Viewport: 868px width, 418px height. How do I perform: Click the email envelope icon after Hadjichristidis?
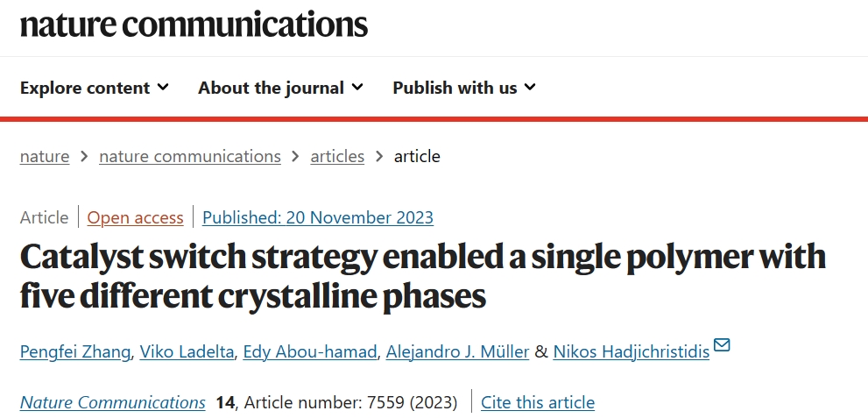click(722, 345)
